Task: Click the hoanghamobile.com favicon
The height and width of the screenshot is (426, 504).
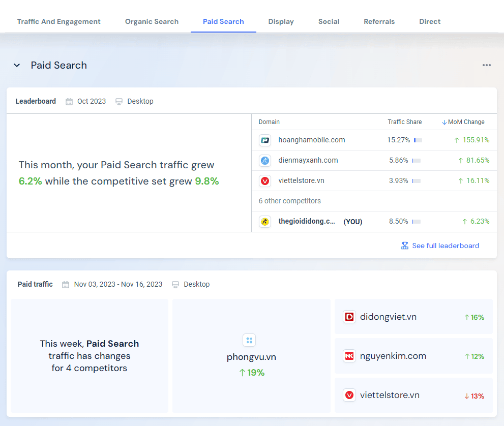Action: pos(265,140)
